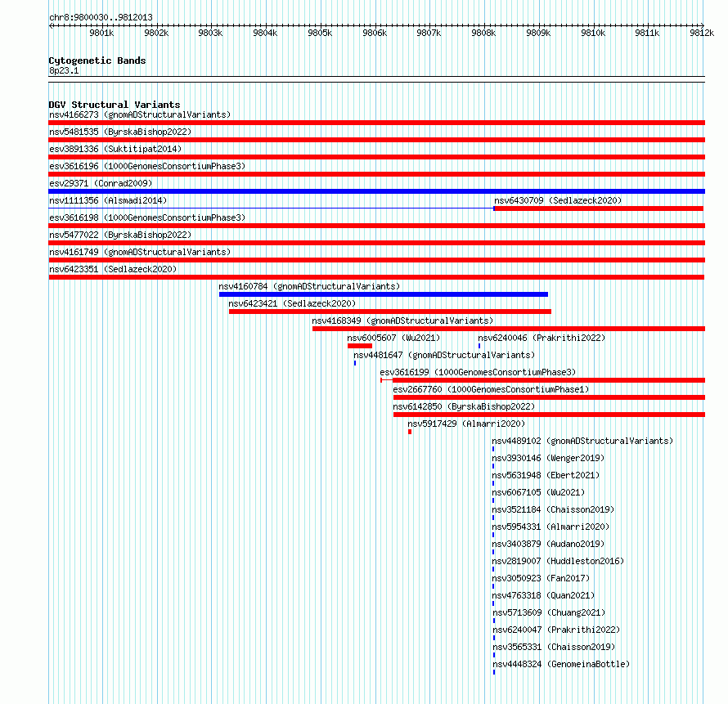Open nsv5713609 Chuang2021 label
728x704 pixels.
coord(549,612)
